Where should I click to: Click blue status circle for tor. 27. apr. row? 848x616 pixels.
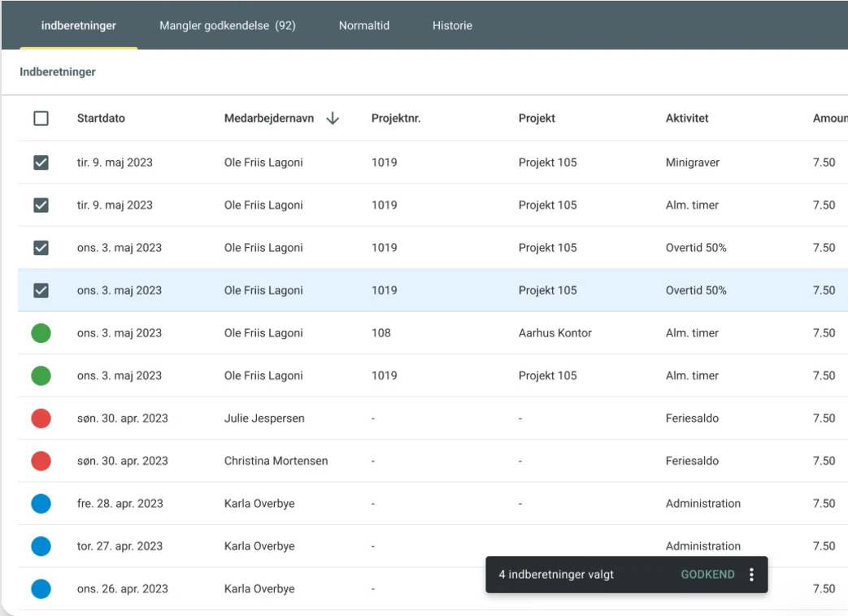click(x=41, y=546)
